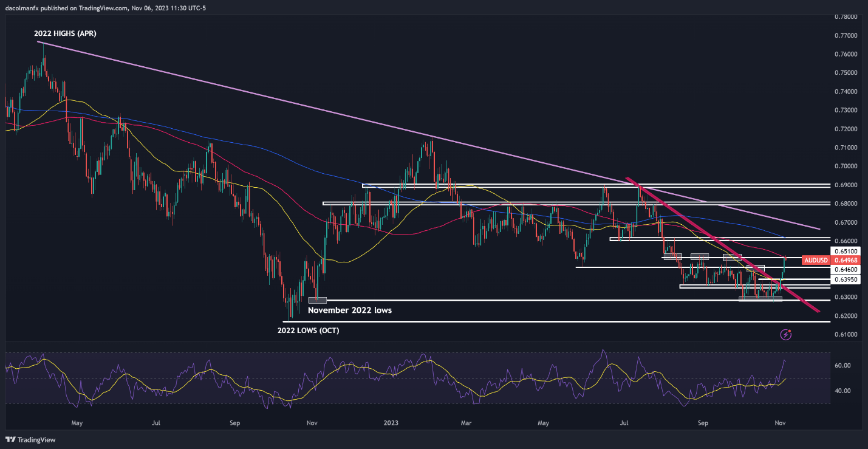
Task: Click 0.69000 on the price axis
Action: pos(846,185)
